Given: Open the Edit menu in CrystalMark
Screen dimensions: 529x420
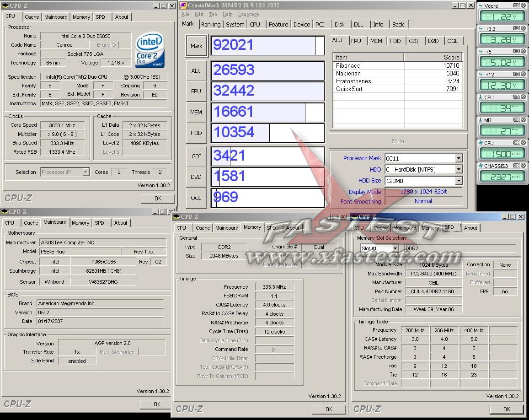Looking at the screenshot, I should click(199, 14).
